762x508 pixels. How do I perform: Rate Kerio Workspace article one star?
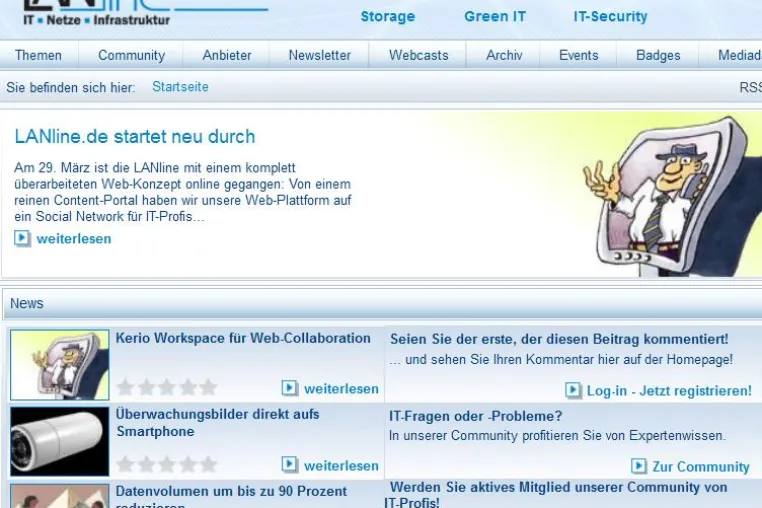pos(125,387)
